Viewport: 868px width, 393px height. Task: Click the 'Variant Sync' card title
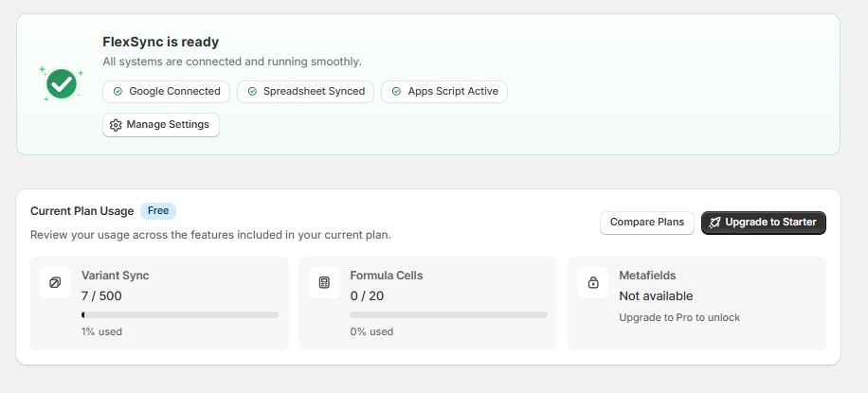[x=116, y=275]
